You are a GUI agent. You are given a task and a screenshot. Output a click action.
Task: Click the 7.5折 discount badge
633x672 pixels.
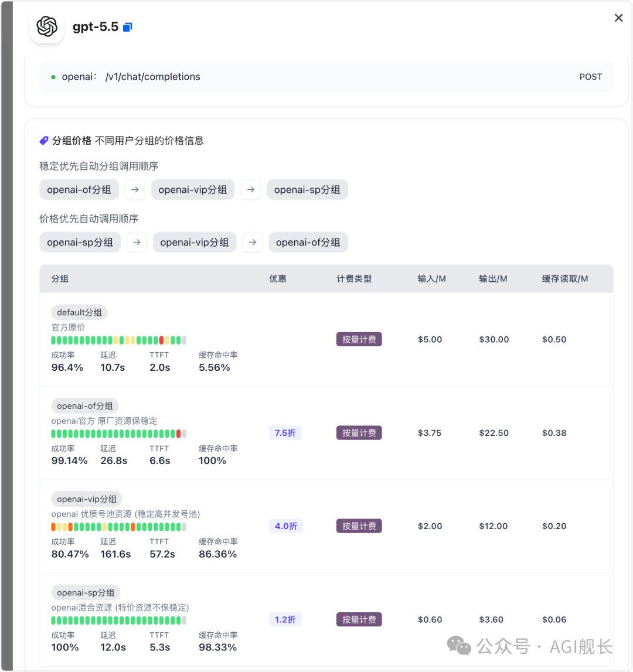(285, 433)
